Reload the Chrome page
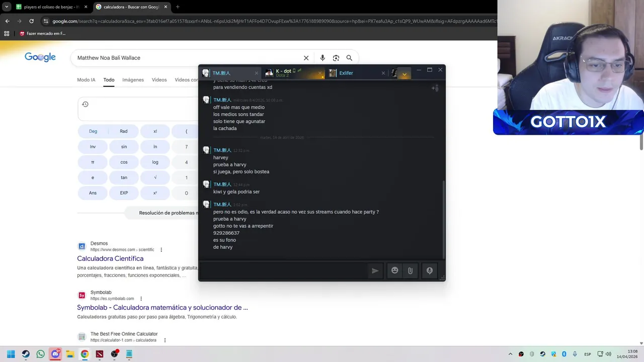The height and width of the screenshot is (362, 644). point(31,21)
